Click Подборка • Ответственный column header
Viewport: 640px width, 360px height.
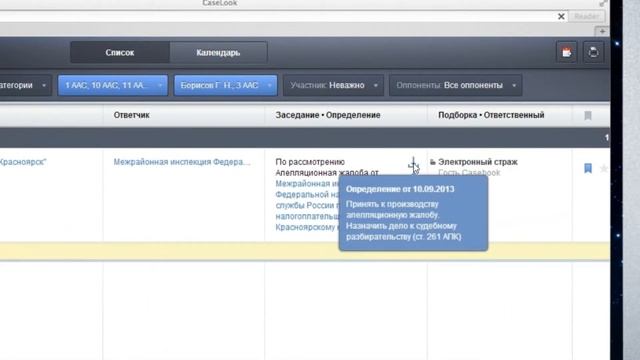click(491, 115)
